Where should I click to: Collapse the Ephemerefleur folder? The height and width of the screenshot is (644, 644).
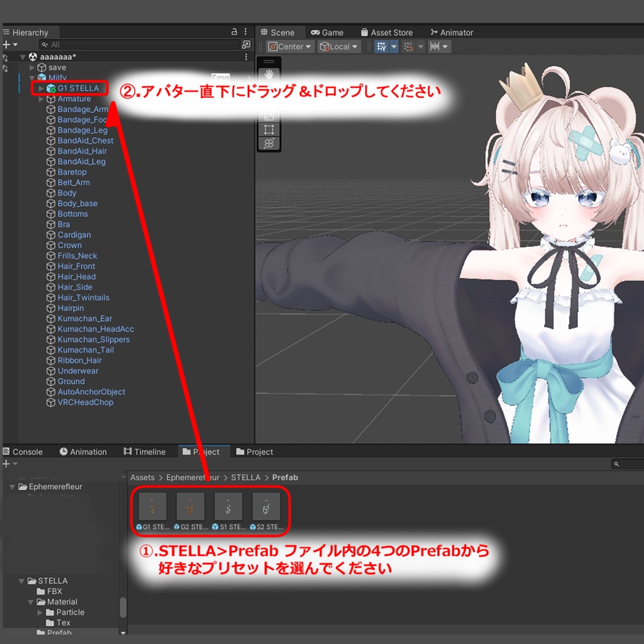coord(13,487)
